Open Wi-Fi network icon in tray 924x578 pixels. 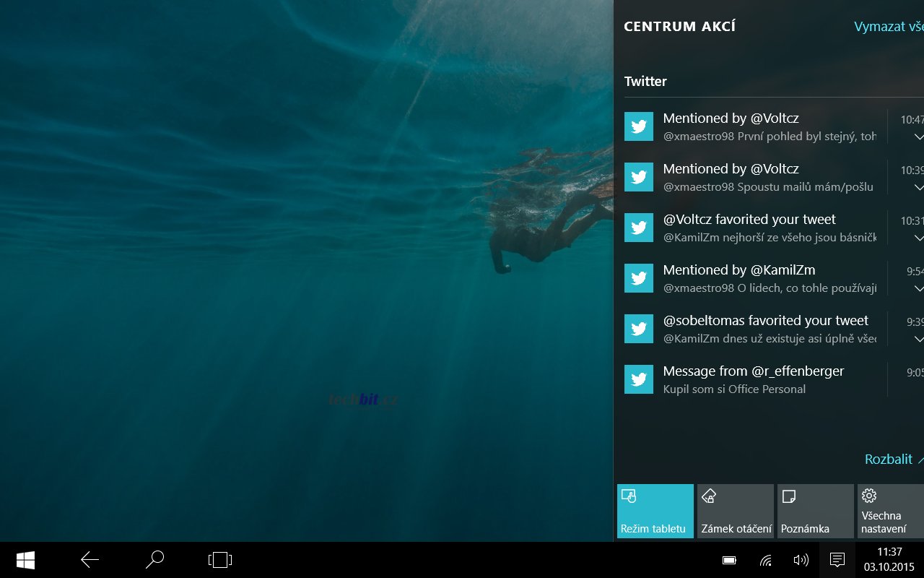(x=766, y=560)
